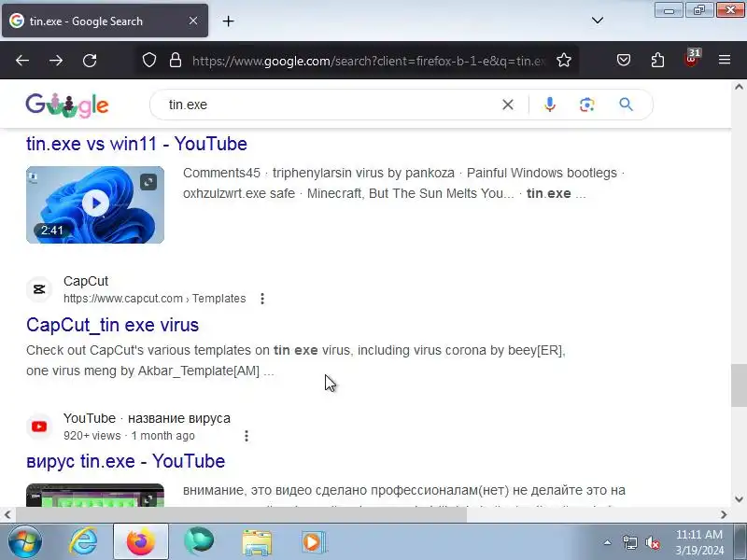The height and width of the screenshot is (560, 747).
Task: Expand the video preview icon
Action: point(148,181)
